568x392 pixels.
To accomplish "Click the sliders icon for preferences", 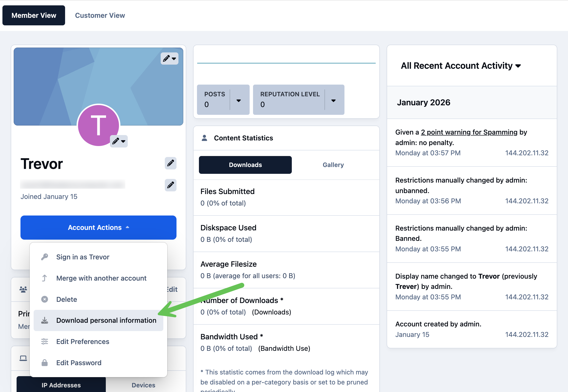I will click(44, 341).
